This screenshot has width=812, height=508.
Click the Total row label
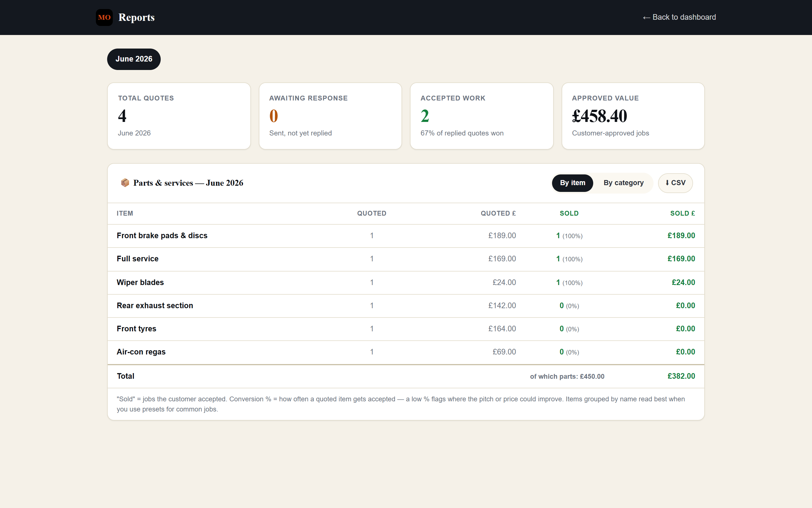(x=125, y=376)
